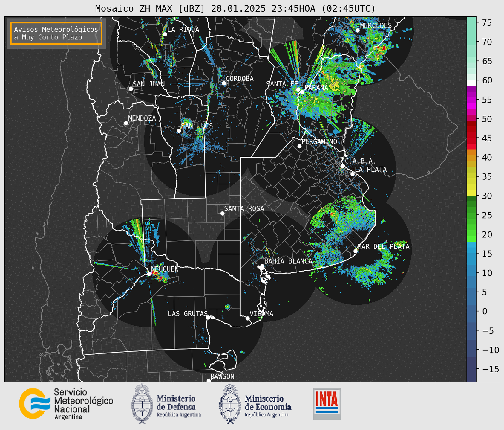Click the Ministerio de Economía emblem
Viewport: 504px width, 430px height.
230,404
